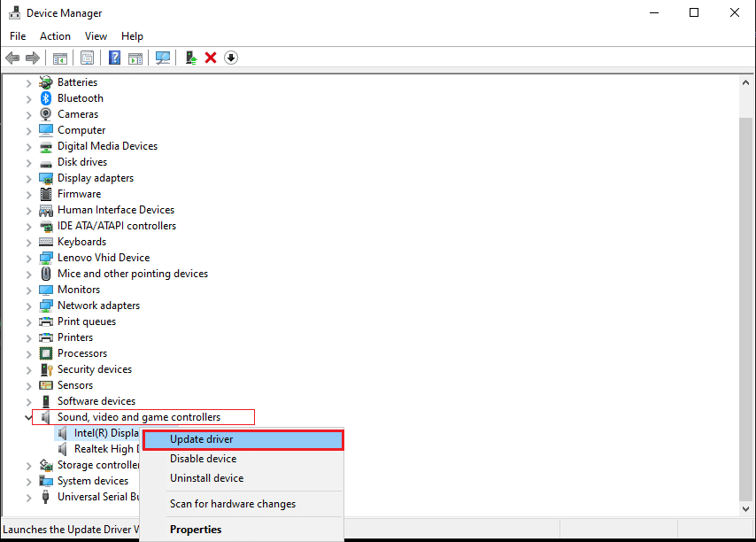Viewport: 756px width, 542px height.
Task: Open the View menu
Action: pos(96,36)
